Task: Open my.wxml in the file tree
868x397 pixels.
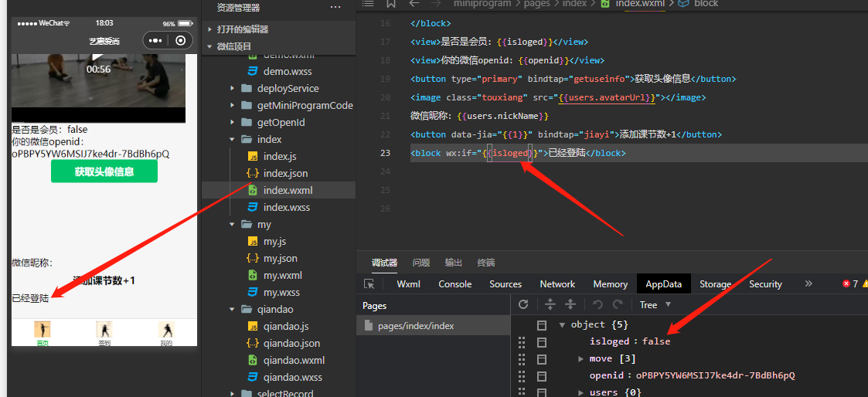Action: coord(282,276)
